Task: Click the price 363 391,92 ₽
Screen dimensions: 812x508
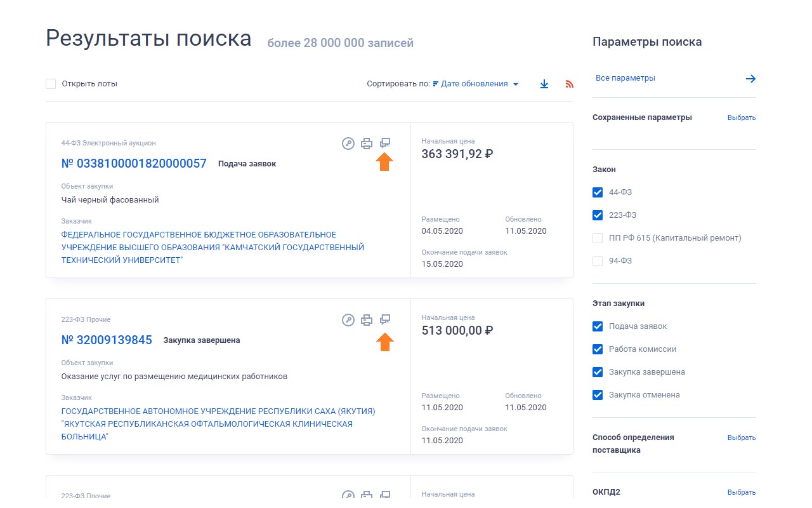Action: click(457, 154)
